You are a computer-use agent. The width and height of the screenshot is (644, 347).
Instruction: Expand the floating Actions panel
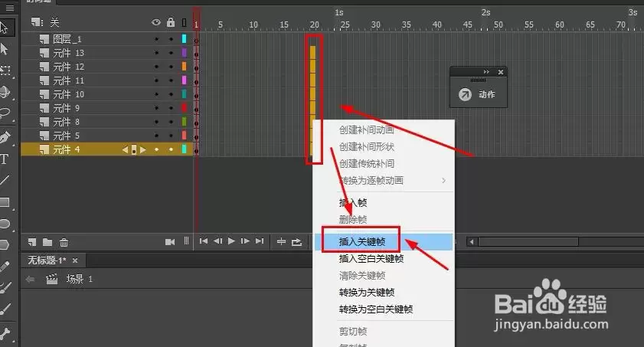486,72
